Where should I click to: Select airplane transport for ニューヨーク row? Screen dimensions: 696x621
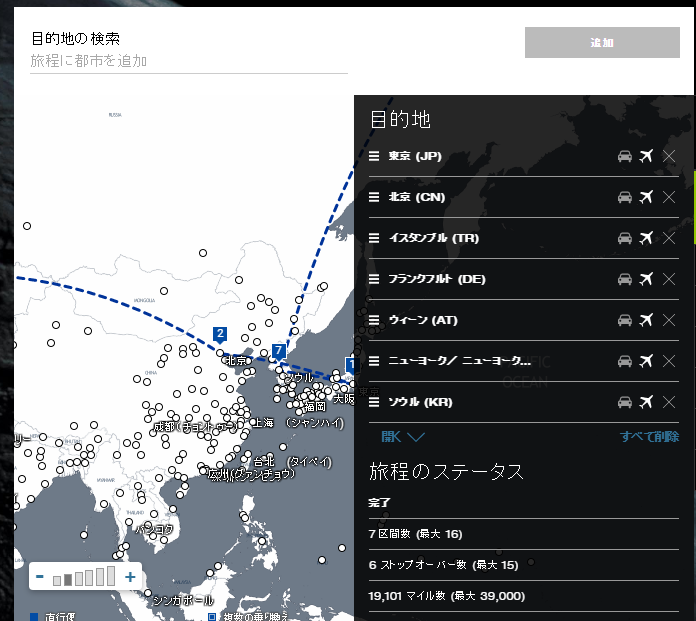pyautogui.click(x=646, y=361)
